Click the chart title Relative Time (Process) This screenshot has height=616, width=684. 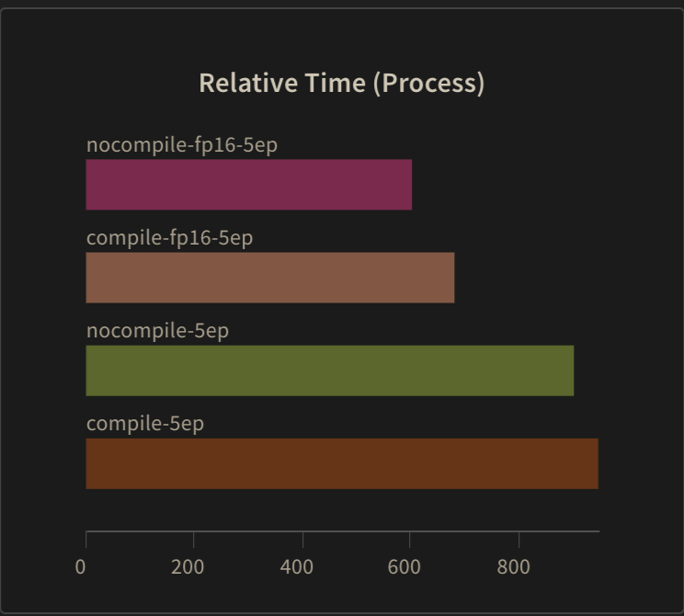tap(341, 84)
